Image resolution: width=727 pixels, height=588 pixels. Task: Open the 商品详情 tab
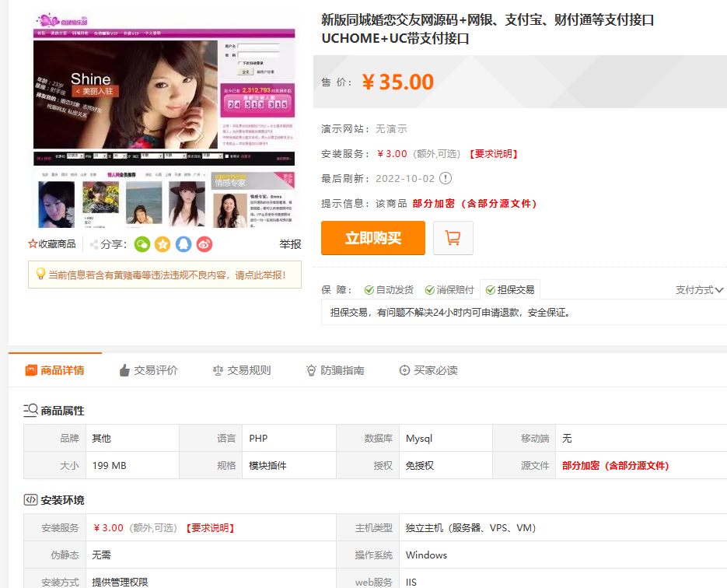55,370
